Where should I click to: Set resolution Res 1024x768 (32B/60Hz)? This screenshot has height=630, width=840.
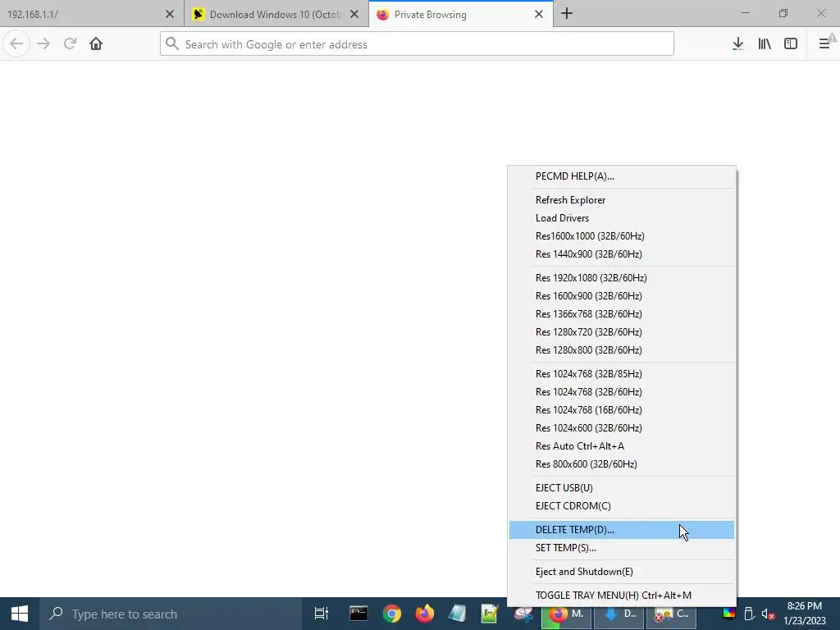tap(622, 392)
